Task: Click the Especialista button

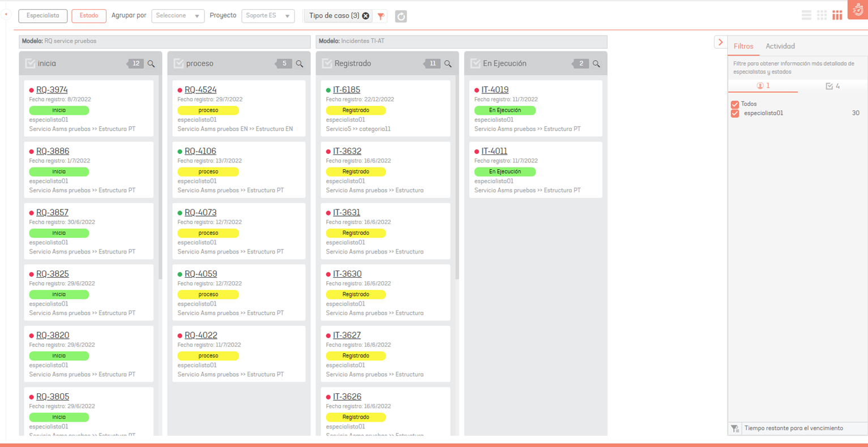Action: point(43,16)
